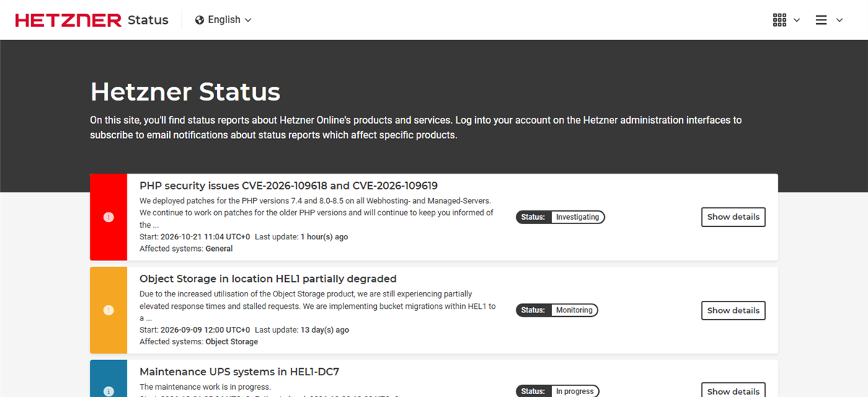Click intro paragraph about status reports
The image size is (868, 397).
tap(416, 127)
